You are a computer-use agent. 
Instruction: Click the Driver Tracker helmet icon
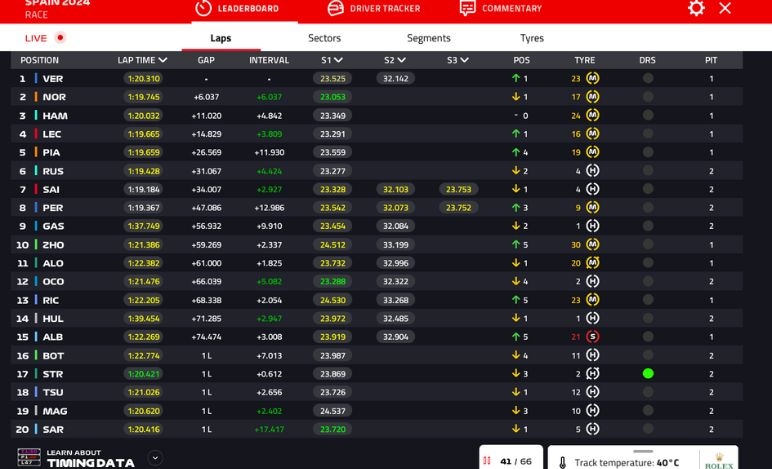pyautogui.click(x=335, y=8)
